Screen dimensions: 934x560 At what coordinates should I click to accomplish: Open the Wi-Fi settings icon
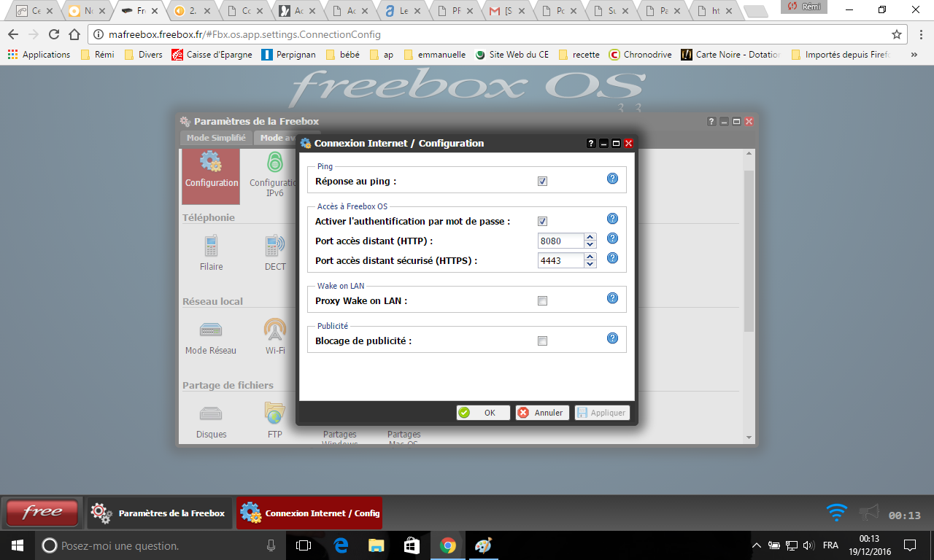coord(275,337)
